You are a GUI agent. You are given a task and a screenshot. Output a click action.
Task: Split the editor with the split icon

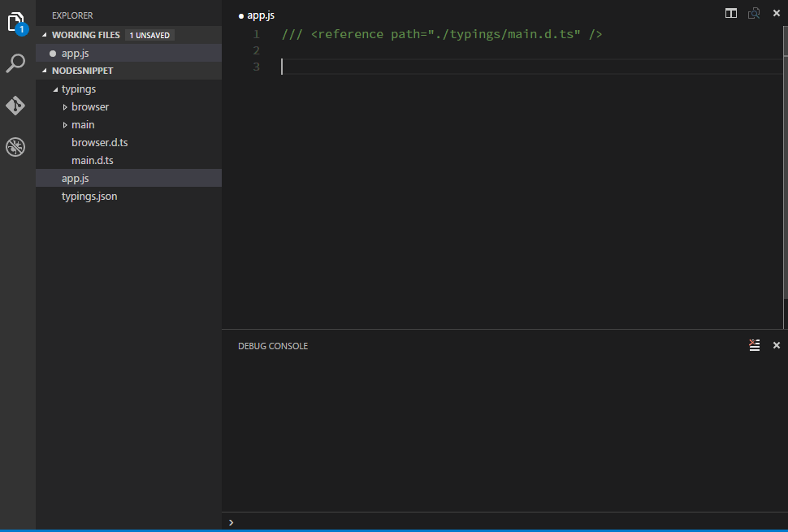[x=731, y=13]
